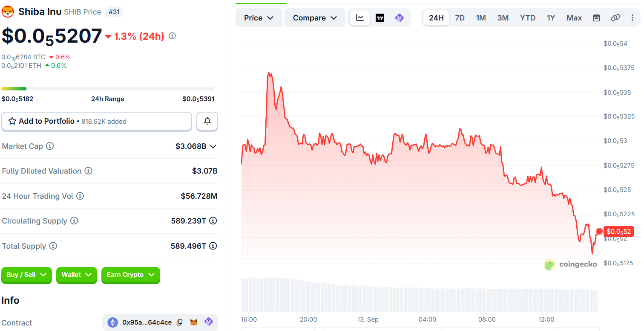Open Market Cap info tooltip icon
The image size is (644, 331).
tap(50, 146)
